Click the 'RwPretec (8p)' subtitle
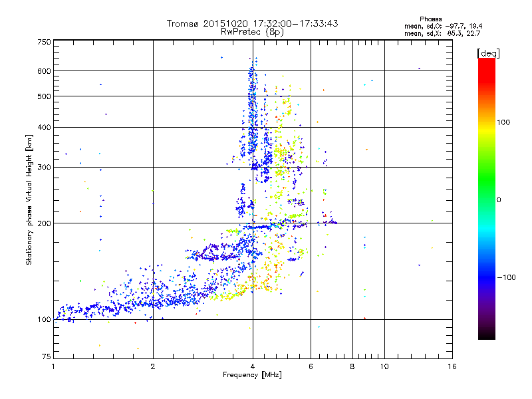The image size is (532, 399). [x=252, y=32]
